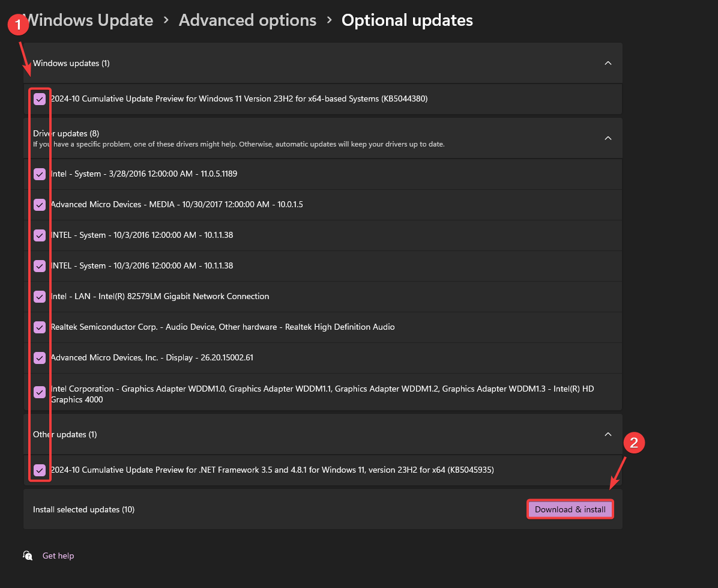Toggle the Advanced Micro Devices MEDIA checkbox
This screenshot has height=588, width=718.
(40, 205)
